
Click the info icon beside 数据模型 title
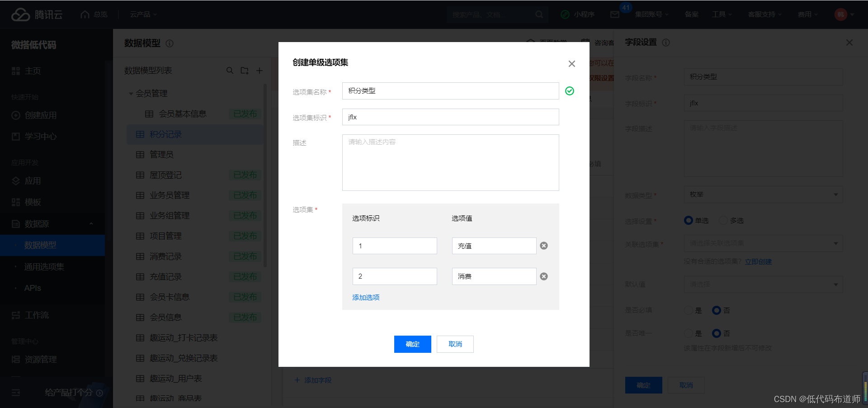pyautogui.click(x=170, y=43)
